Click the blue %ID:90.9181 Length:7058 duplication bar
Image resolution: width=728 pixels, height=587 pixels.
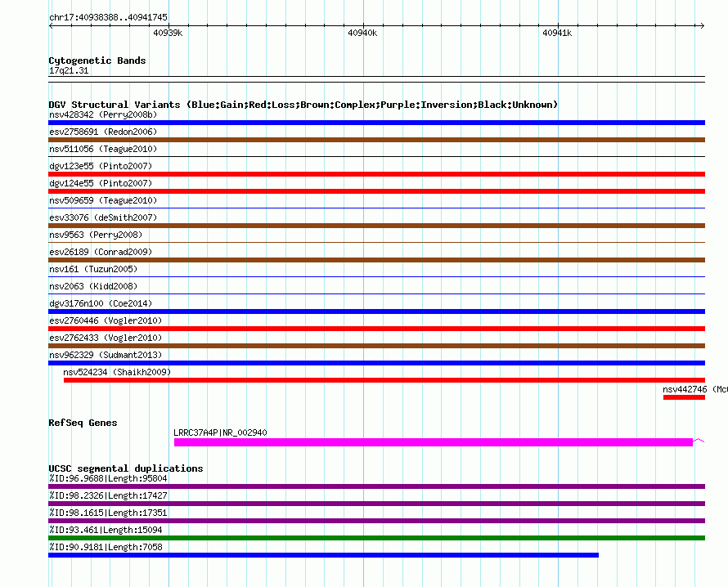pos(324,555)
